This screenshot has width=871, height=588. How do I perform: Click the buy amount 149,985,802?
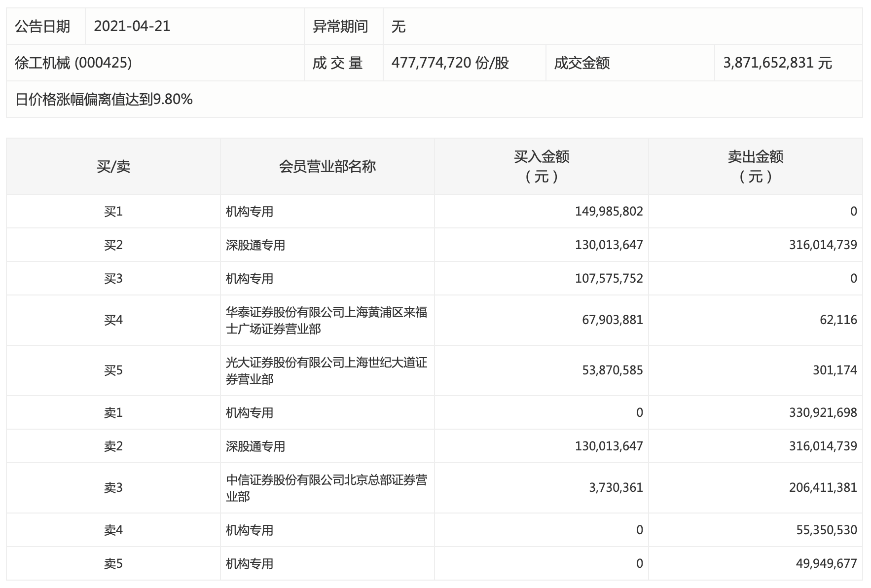coord(609,212)
